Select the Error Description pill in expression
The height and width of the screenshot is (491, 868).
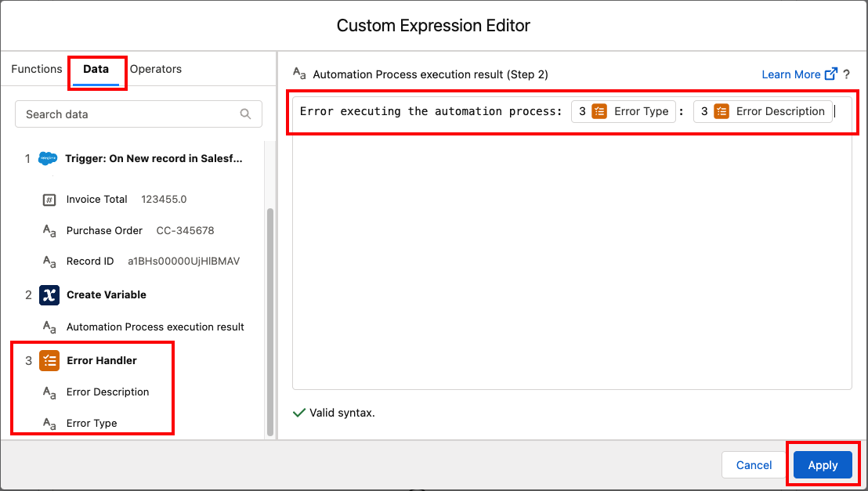[x=762, y=111]
